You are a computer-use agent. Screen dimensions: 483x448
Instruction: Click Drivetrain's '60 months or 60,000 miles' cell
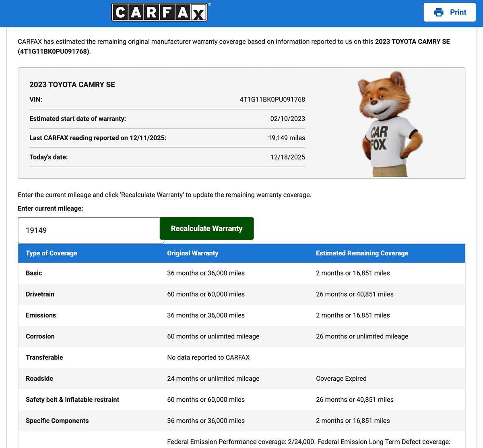point(206,294)
